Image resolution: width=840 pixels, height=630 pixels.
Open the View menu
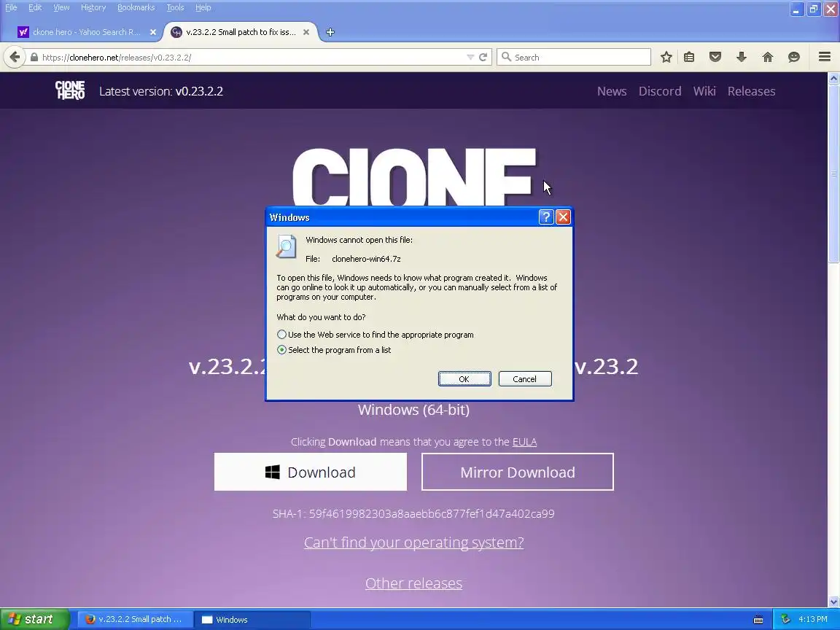(61, 7)
